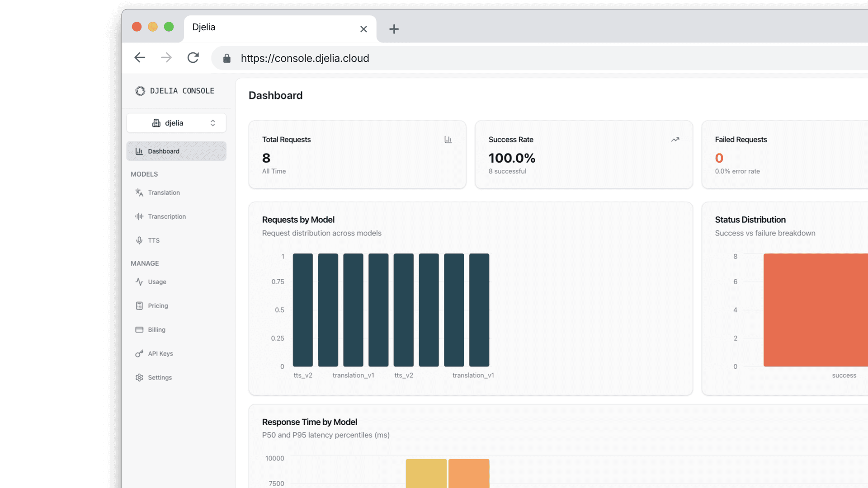This screenshot has width=868, height=488.
Task: Click the Success Rate trending arrow icon
Action: click(x=675, y=140)
